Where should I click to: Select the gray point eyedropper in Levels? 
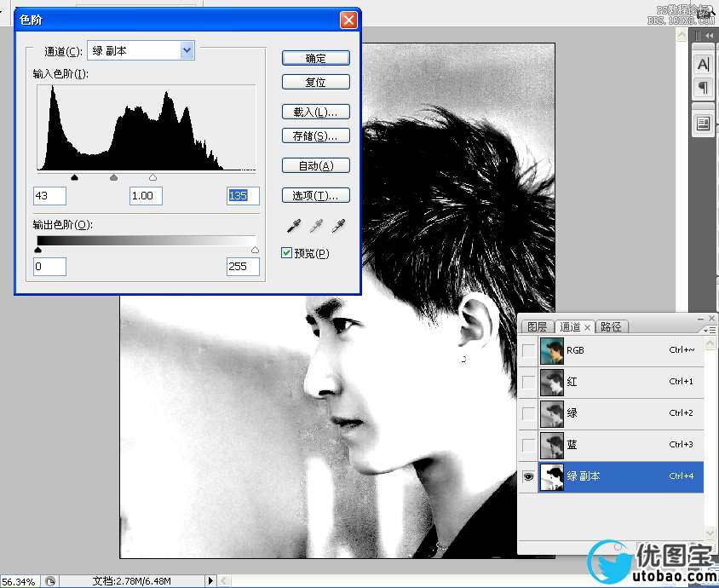point(316,226)
